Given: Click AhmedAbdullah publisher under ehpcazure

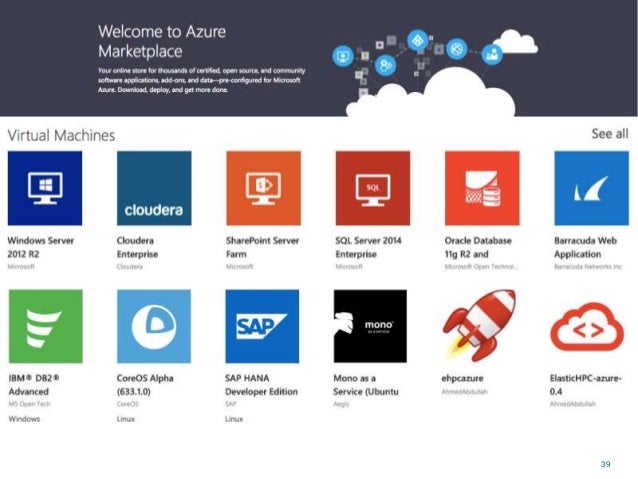Looking at the screenshot, I should (465, 392).
